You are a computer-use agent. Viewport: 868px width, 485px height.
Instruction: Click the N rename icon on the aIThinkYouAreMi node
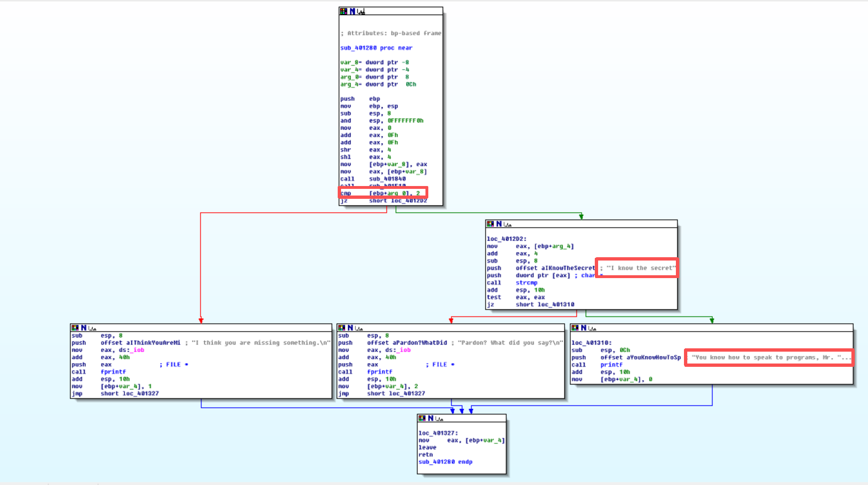pyautogui.click(x=83, y=328)
